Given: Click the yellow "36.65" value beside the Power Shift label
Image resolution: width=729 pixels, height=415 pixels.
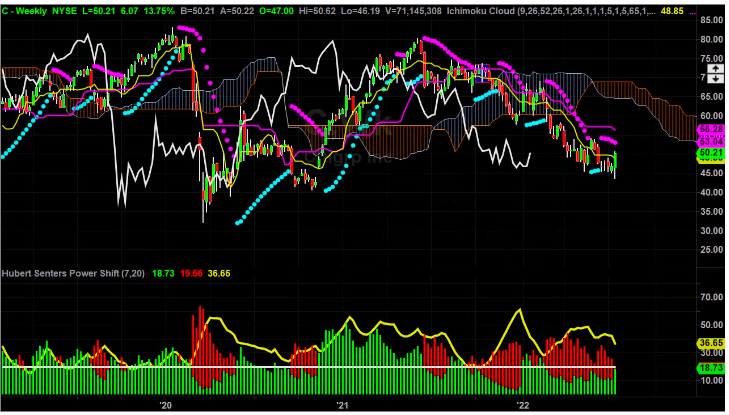Looking at the screenshot, I should tap(219, 273).
